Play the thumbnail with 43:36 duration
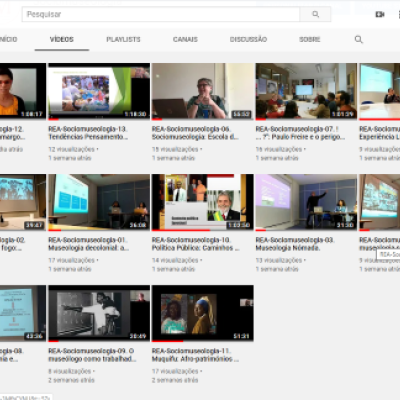 pyautogui.click(x=23, y=313)
